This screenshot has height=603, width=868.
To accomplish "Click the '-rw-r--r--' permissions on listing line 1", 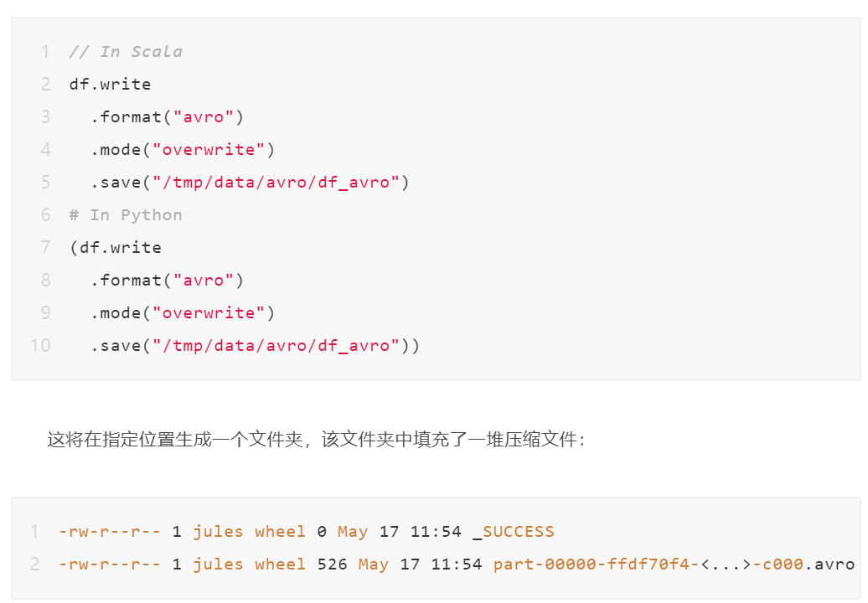I will pyautogui.click(x=110, y=532).
